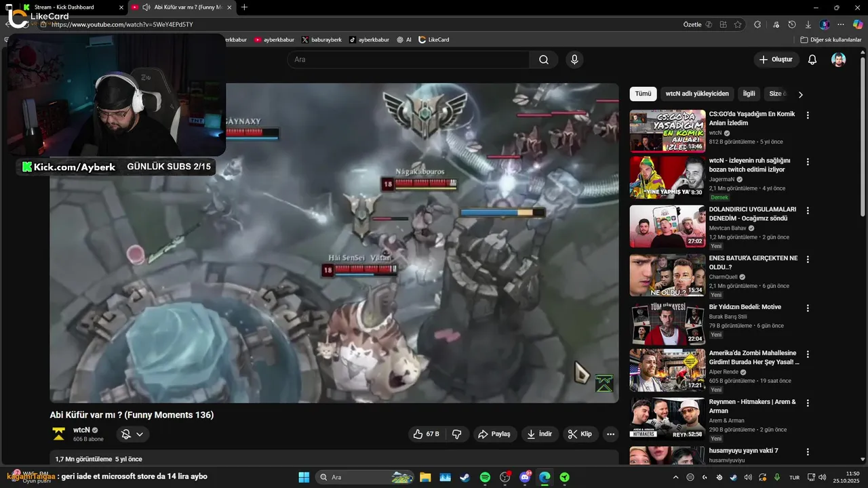Open browser downloads icon
Viewport: 868px width, 488px height.
(808, 24)
